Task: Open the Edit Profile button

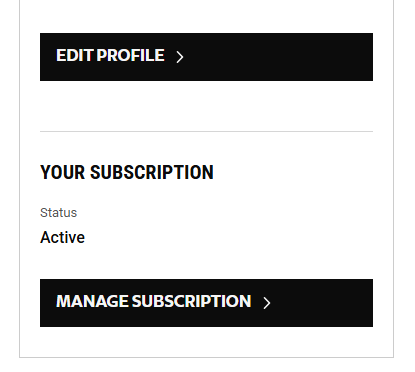Action: 206,57
